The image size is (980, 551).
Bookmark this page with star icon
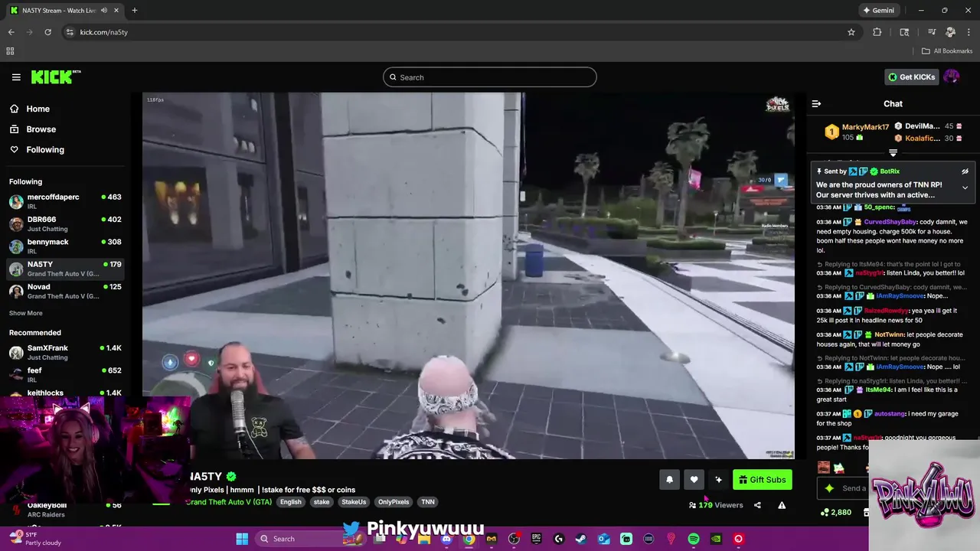tap(851, 32)
